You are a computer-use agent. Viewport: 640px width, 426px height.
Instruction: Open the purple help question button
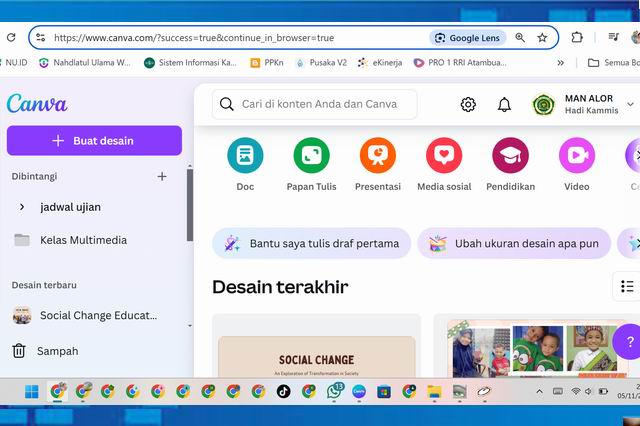tap(629, 342)
